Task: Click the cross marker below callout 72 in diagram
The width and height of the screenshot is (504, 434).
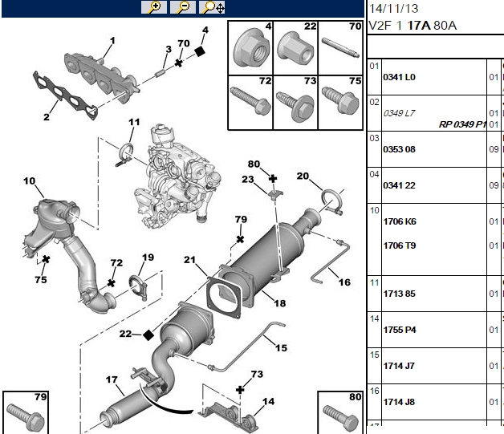Action: click(112, 283)
